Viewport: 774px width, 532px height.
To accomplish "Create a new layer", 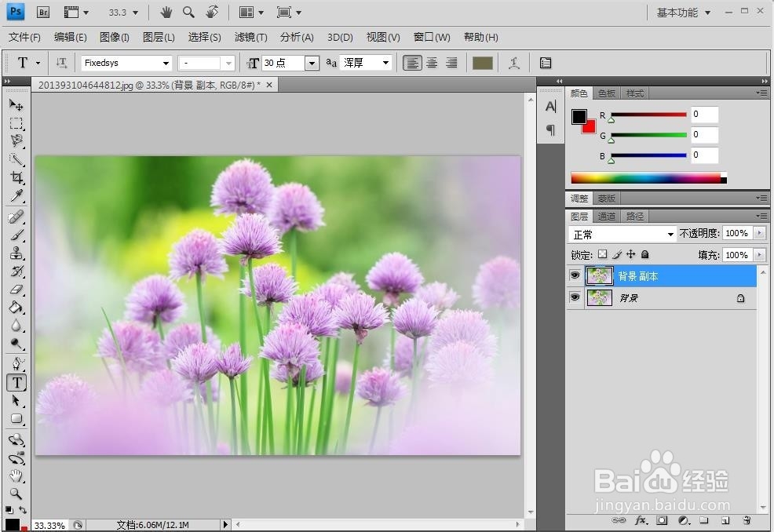I will point(725,520).
